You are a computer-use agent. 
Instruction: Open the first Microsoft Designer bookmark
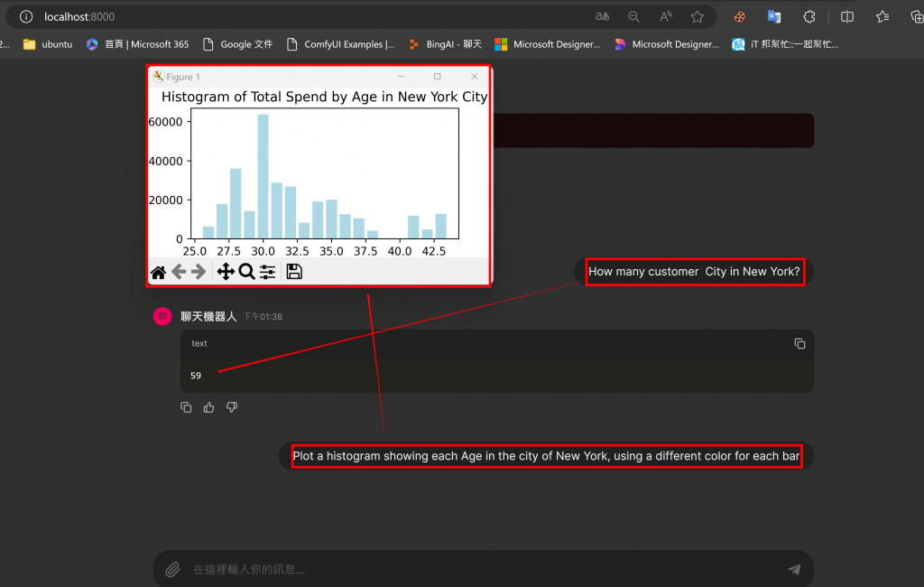548,44
